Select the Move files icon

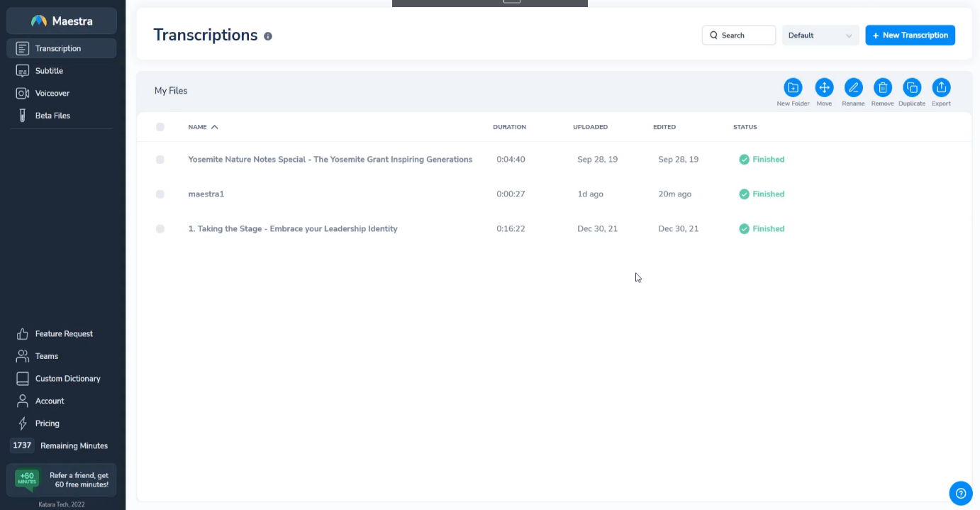tap(824, 88)
